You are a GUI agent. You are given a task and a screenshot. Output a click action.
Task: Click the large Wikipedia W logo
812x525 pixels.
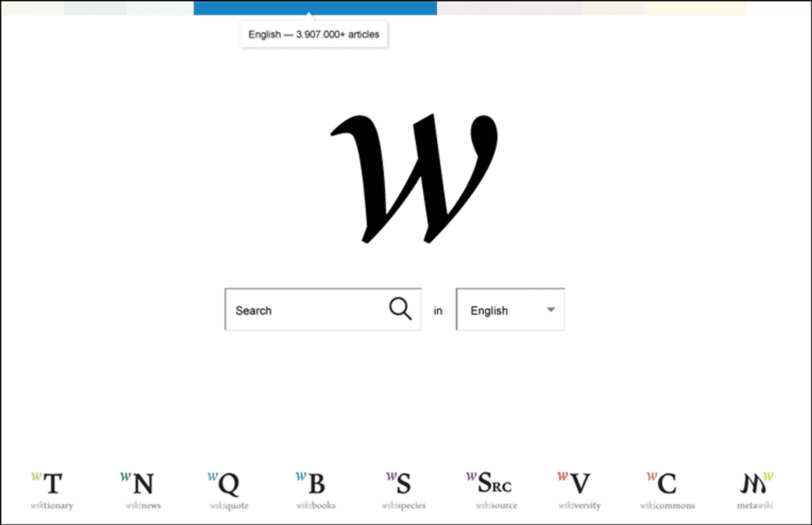[414, 178]
